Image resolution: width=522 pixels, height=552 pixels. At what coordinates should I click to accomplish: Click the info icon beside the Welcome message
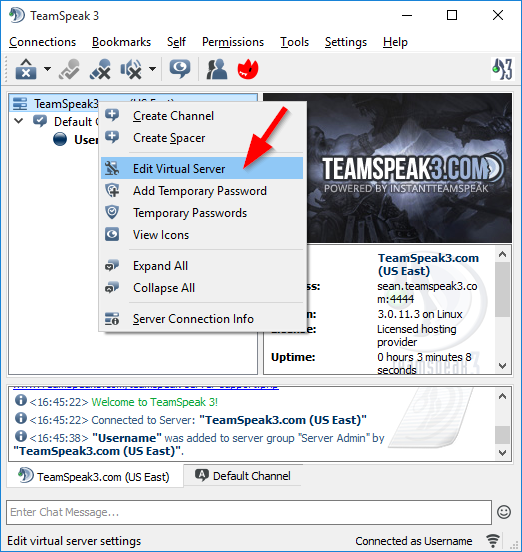pos(21,400)
